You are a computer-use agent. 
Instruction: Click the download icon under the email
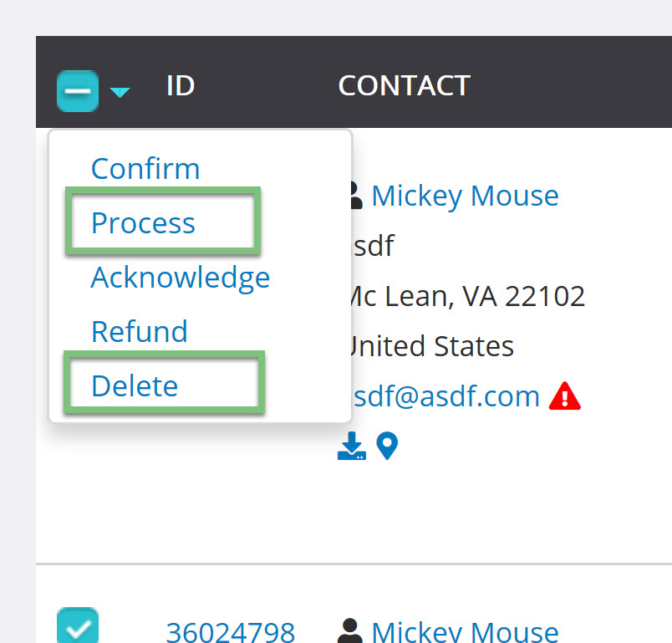click(x=351, y=446)
